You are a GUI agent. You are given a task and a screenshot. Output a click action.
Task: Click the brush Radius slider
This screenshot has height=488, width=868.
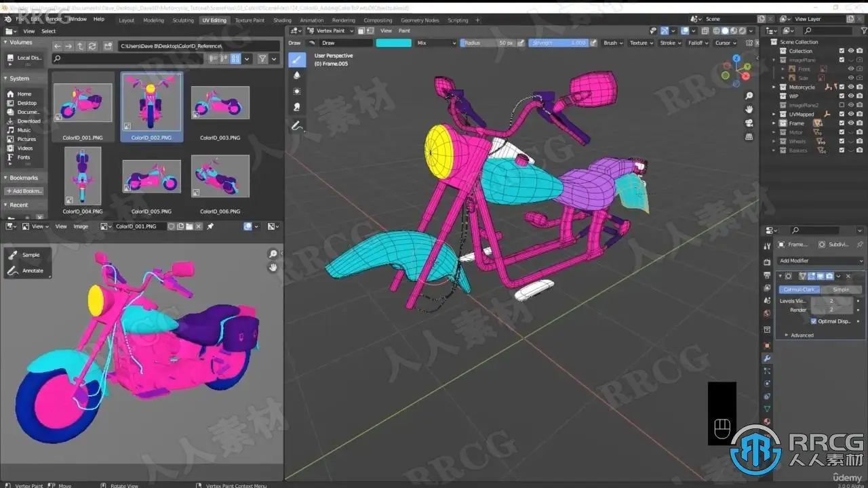pos(487,43)
